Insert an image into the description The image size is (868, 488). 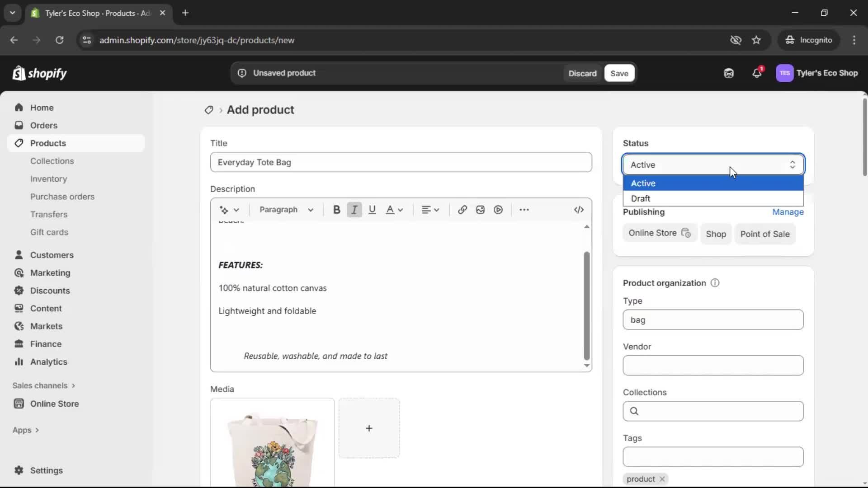pos(480,209)
